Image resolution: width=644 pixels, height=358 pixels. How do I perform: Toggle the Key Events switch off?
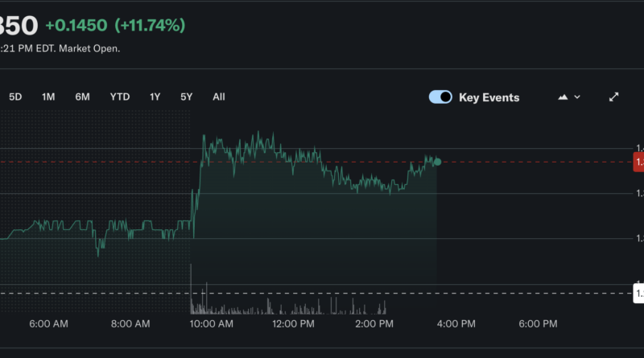(x=440, y=97)
